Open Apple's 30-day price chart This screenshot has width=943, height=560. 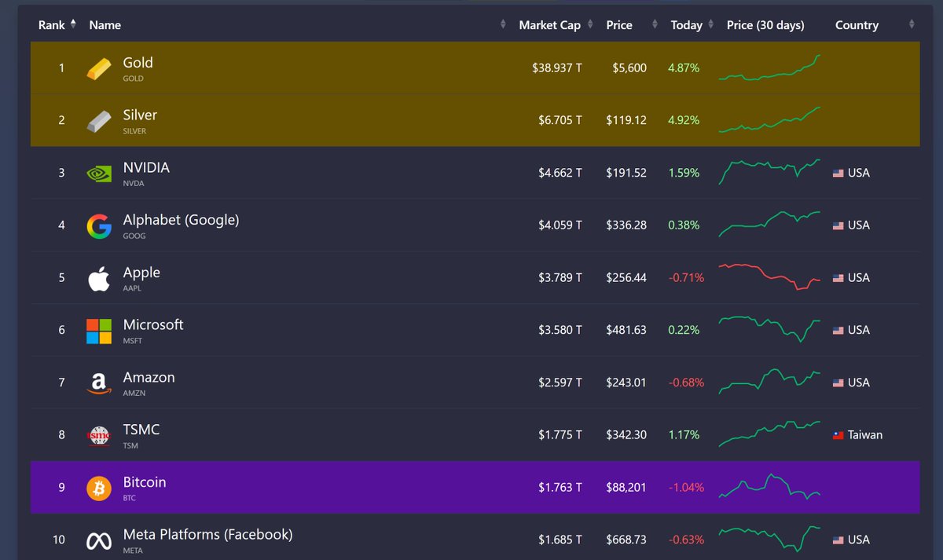pos(769,277)
